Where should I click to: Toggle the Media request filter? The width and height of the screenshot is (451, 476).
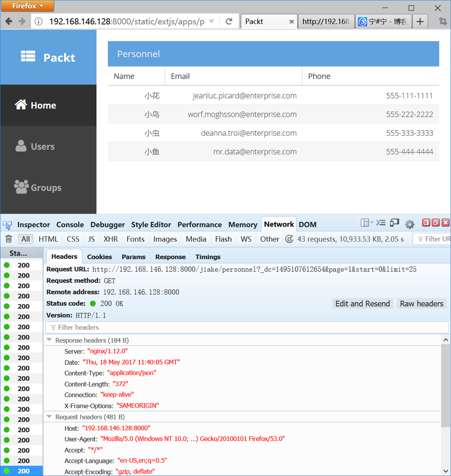click(x=196, y=239)
